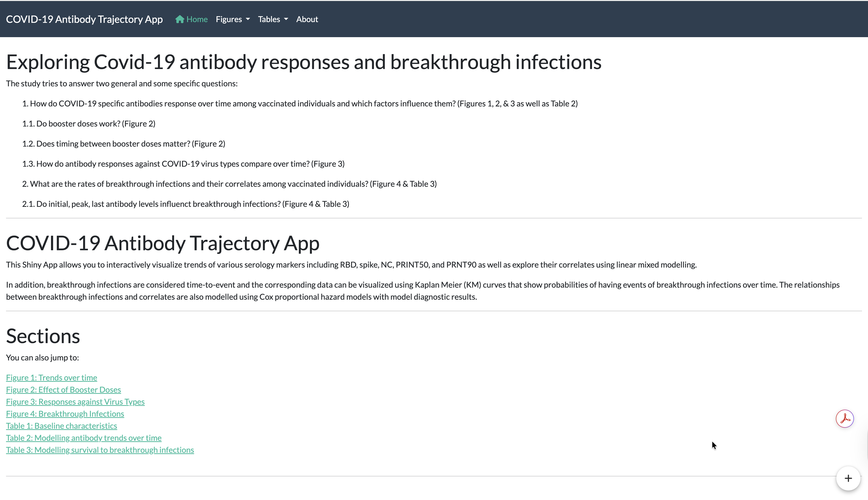Open Table 1: Baseline characteristics link
This screenshot has height=500, width=868.
click(x=62, y=425)
